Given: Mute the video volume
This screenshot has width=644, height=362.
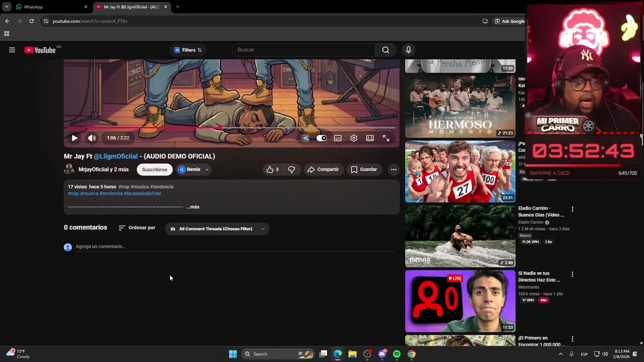Looking at the screenshot, I should click(92, 138).
